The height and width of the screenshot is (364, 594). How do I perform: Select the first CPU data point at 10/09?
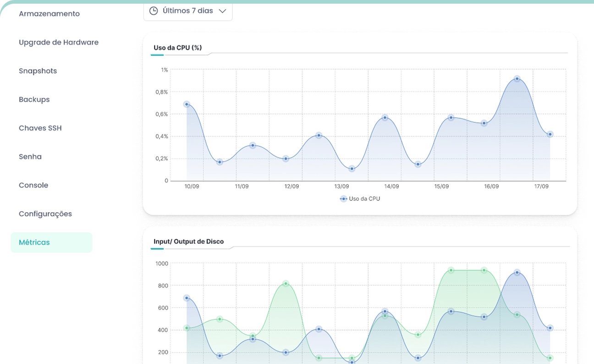click(187, 104)
